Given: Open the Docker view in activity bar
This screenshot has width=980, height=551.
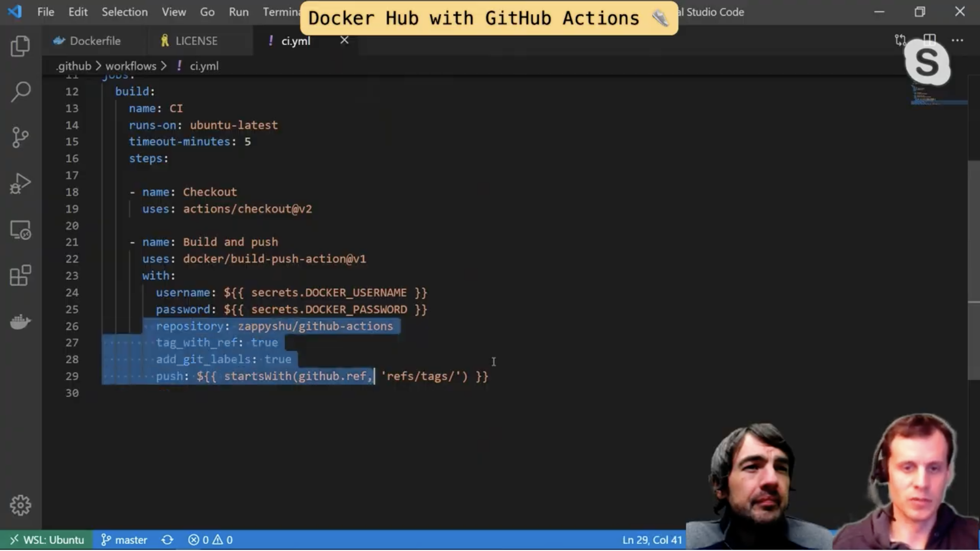Looking at the screenshot, I should [x=20, y=322].
